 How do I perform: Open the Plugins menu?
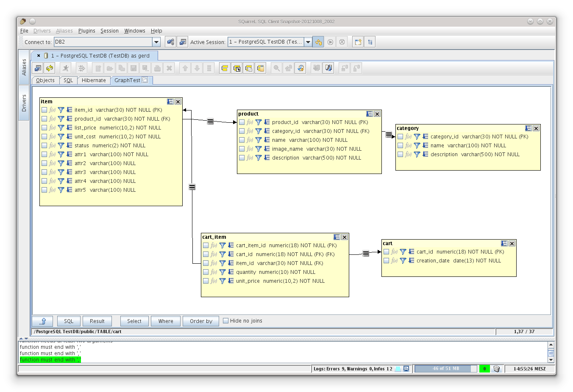coord(86,30)
